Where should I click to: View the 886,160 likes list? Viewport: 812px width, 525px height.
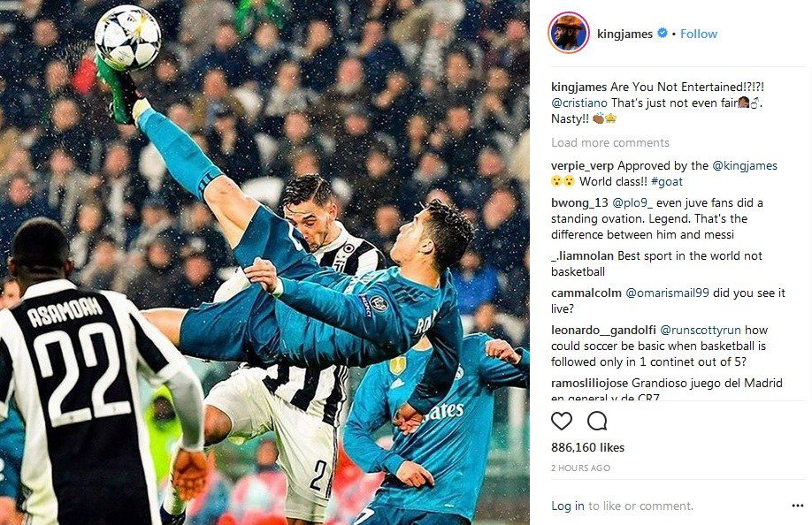587,447
